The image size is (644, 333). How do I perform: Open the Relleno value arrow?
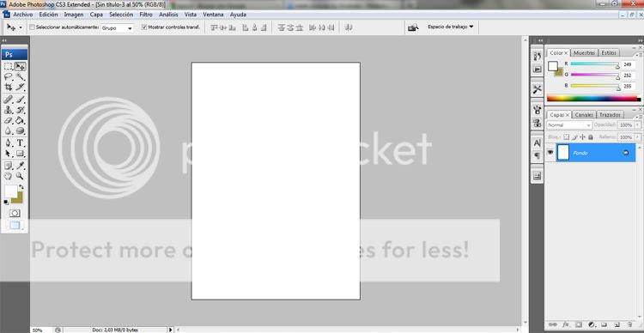638,136
